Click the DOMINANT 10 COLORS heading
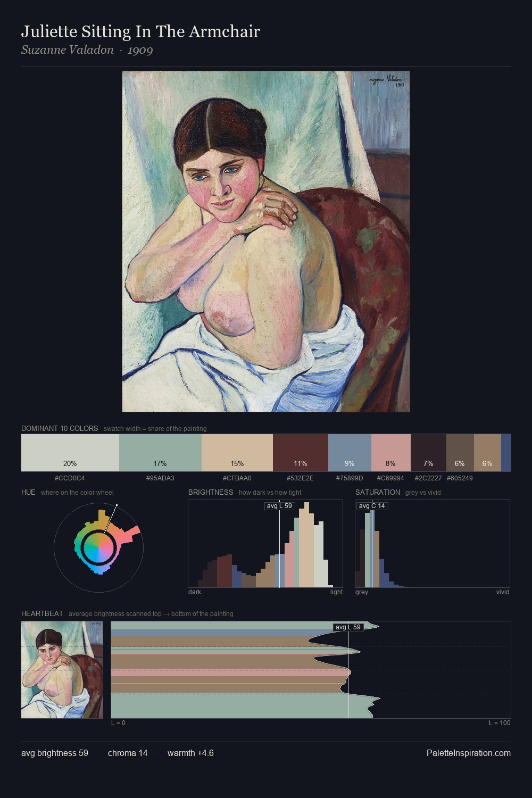 point(60,428)
